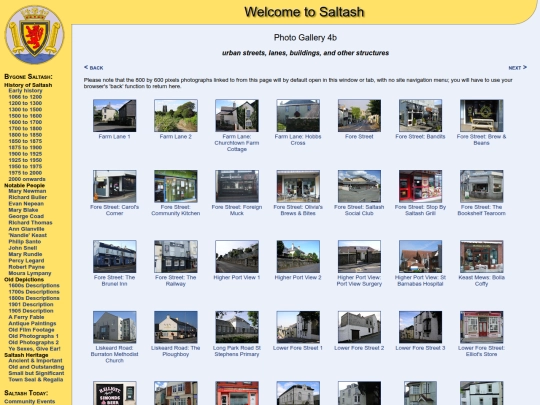The height and width of the screenshot is (405, 540).
Task: Open the Port View Surgery thumbnail
Action: coord(359,257)
